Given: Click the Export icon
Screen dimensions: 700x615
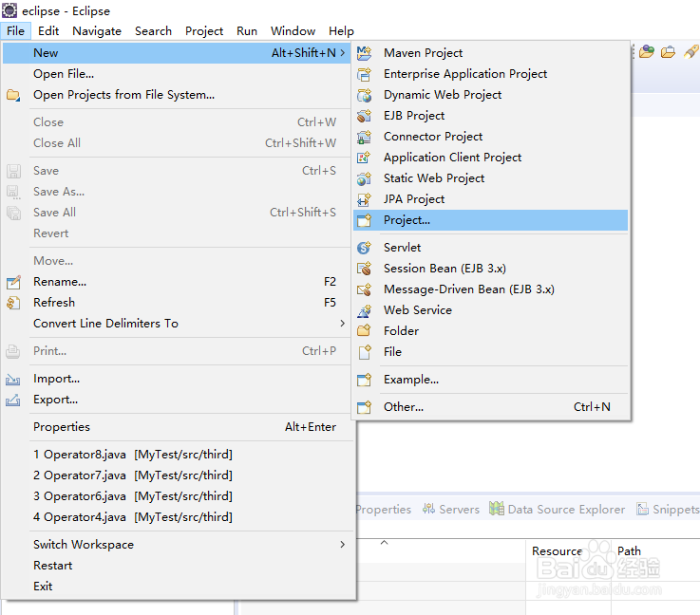Looking at the screenshot, I should pos(12,401).
